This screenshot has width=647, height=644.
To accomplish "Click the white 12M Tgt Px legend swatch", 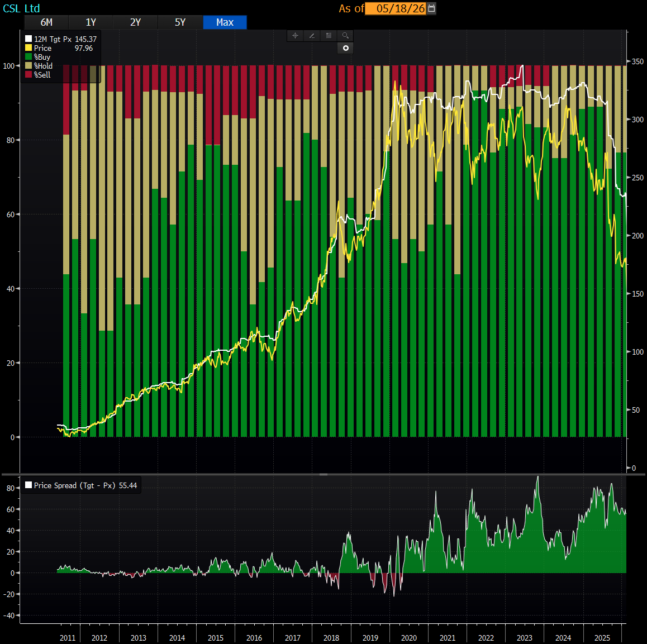I will pyautogui.click(x=28, y=39).
